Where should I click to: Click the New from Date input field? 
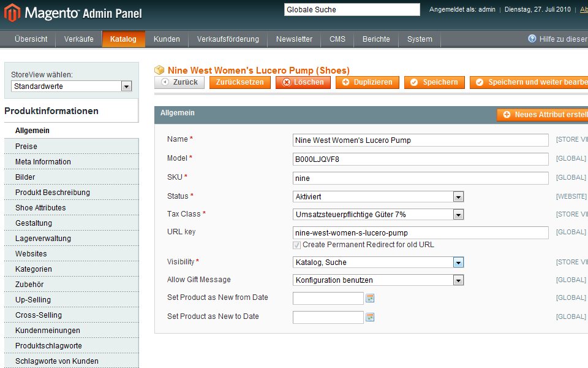[328, 298]
